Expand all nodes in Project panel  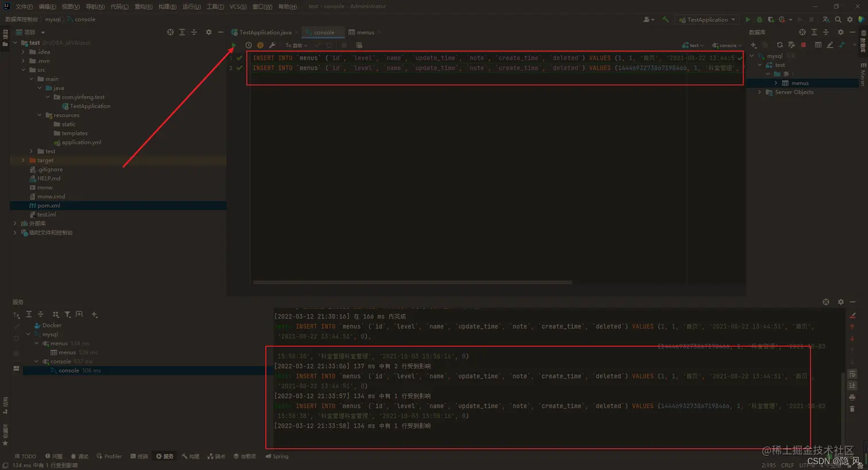point(182,32)
